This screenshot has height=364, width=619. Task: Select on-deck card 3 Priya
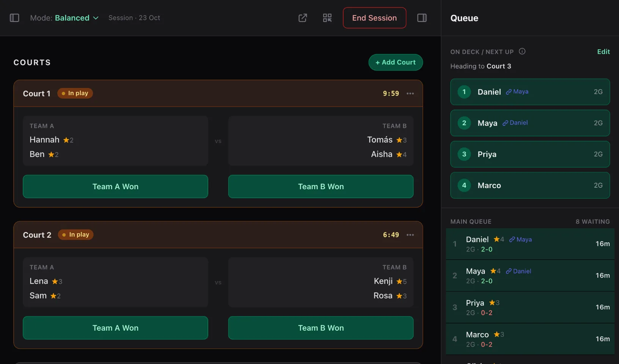point(530,154)
